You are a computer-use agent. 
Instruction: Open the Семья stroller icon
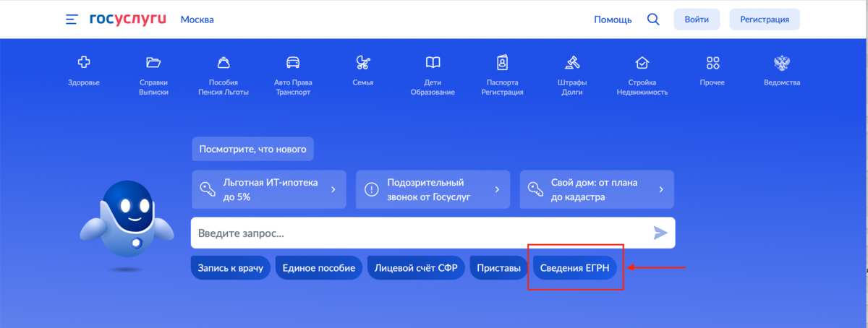point(363,62)
